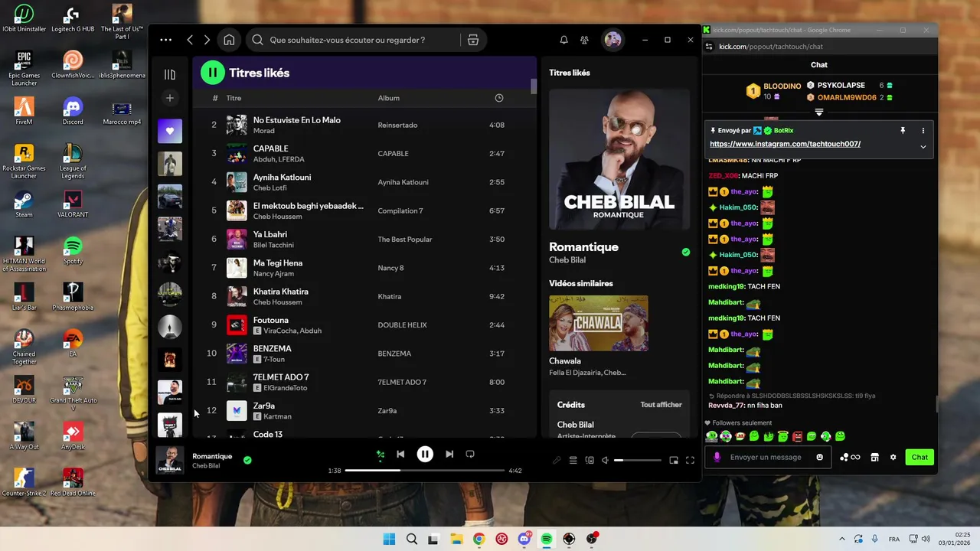Sort tracks by Album column header
The height and width of the screenshot is (551, 980).
click(388, 98)
